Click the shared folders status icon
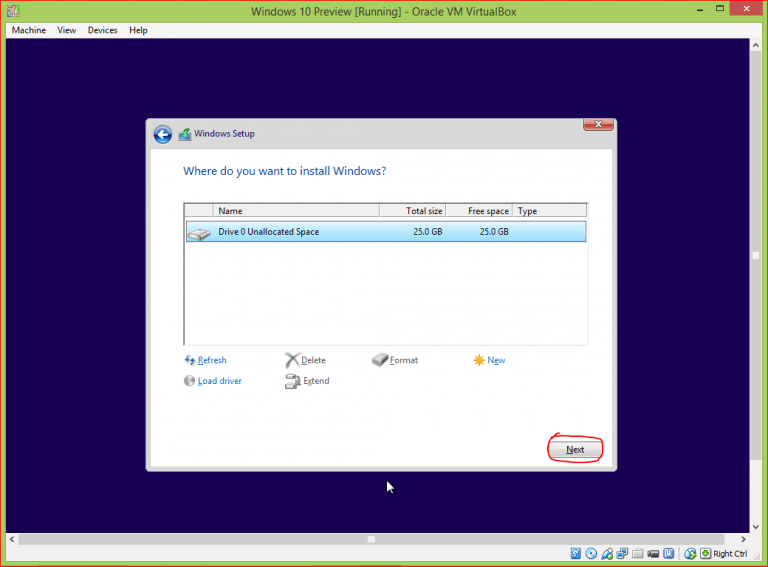Viewport: 768px width, 567px height. click(638, 554)
